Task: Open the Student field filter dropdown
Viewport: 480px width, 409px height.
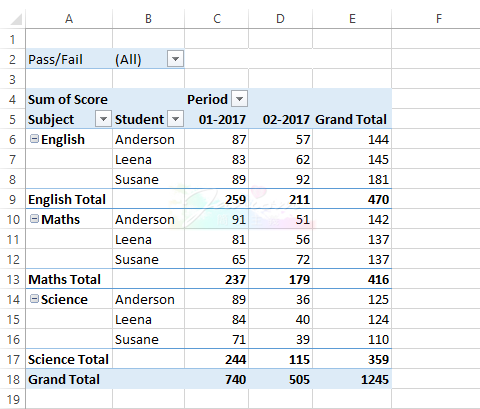Action: [x=176, y=119]
